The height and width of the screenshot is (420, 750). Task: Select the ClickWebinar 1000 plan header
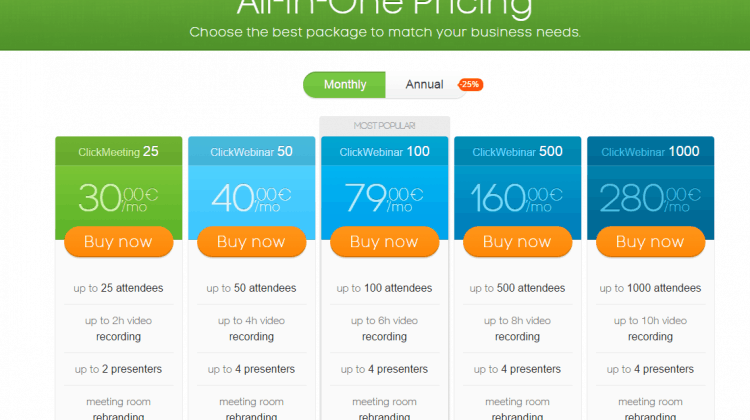pyautogui.click(x=651, y=152)
